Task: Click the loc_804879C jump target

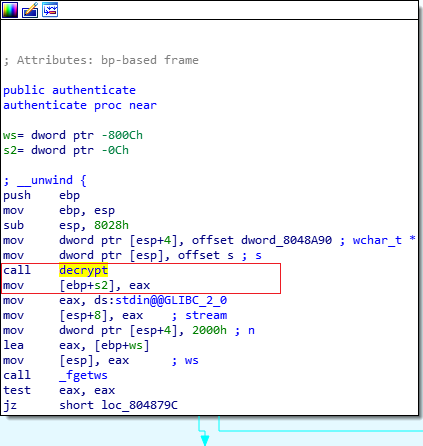Action: pos(139,405)
